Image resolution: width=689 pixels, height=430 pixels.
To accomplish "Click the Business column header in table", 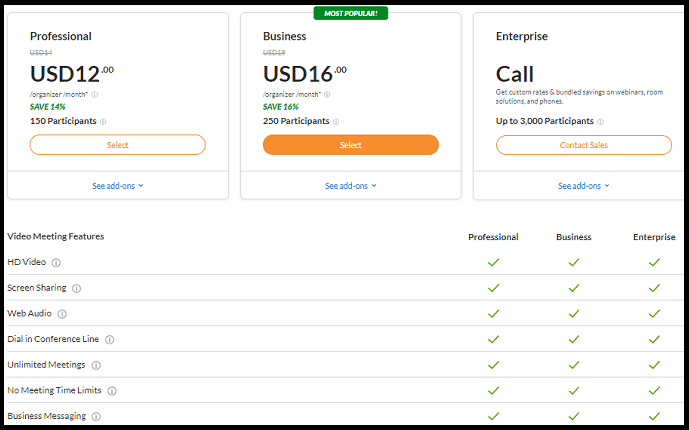I will click(x=574, y=237).
